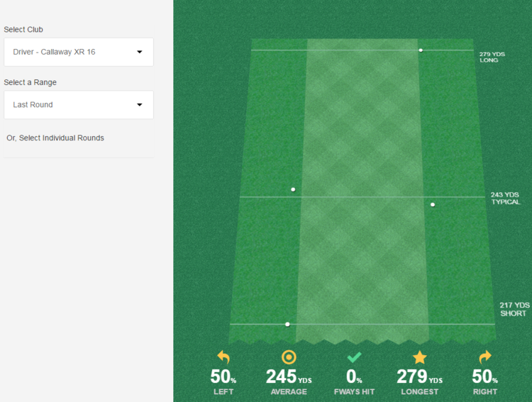532x402 pixels.
Task: Click the target icon above 245 yds Average
Action: 289,357
